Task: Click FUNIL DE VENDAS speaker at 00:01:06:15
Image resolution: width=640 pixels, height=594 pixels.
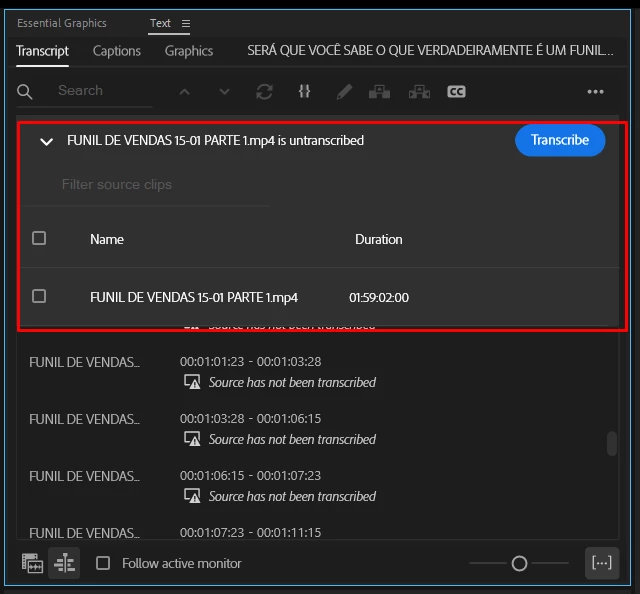Action: click(84, 476)
